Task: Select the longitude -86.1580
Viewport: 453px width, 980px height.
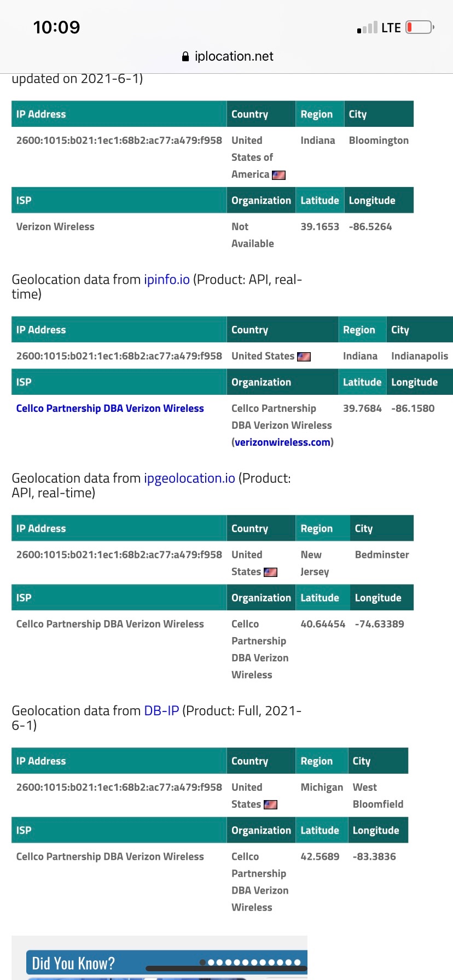Action: 413,408
